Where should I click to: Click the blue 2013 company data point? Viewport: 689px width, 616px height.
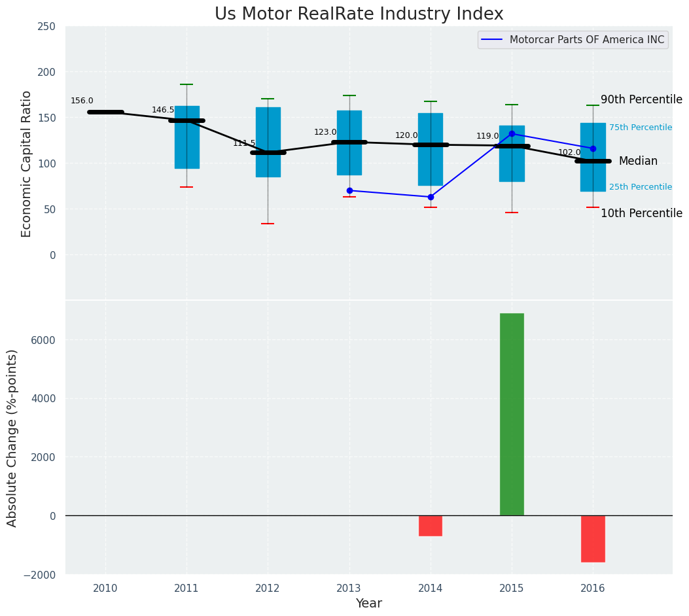click(x=349, y=190)
